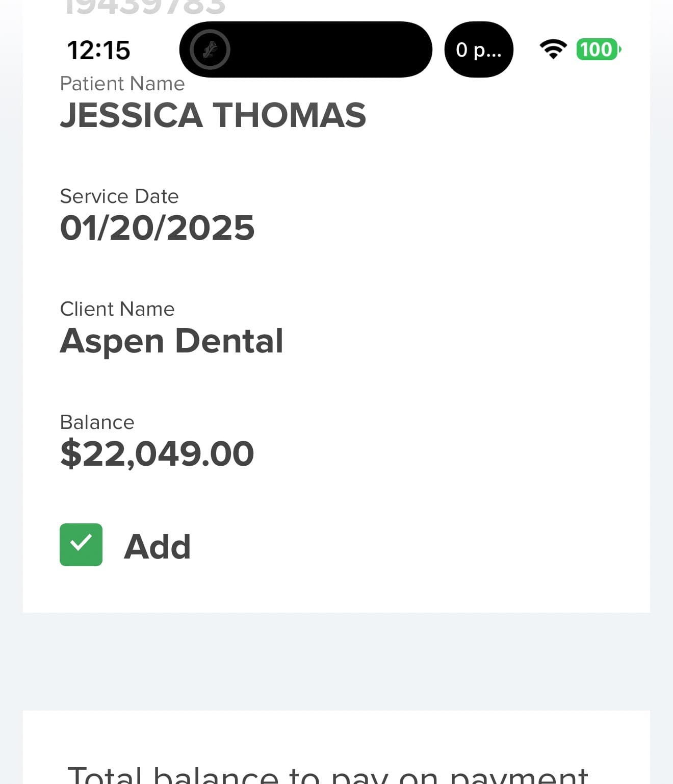Screen dimensions: 673x784
Task: Tap the Patient Name field label
Action: tap(122, 84)
